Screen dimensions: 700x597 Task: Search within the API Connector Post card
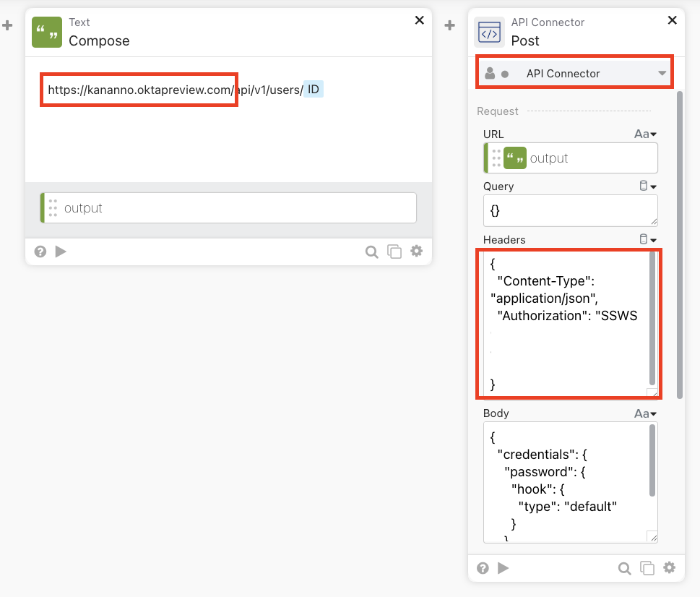pyautogui.click(x=624, y=568)
